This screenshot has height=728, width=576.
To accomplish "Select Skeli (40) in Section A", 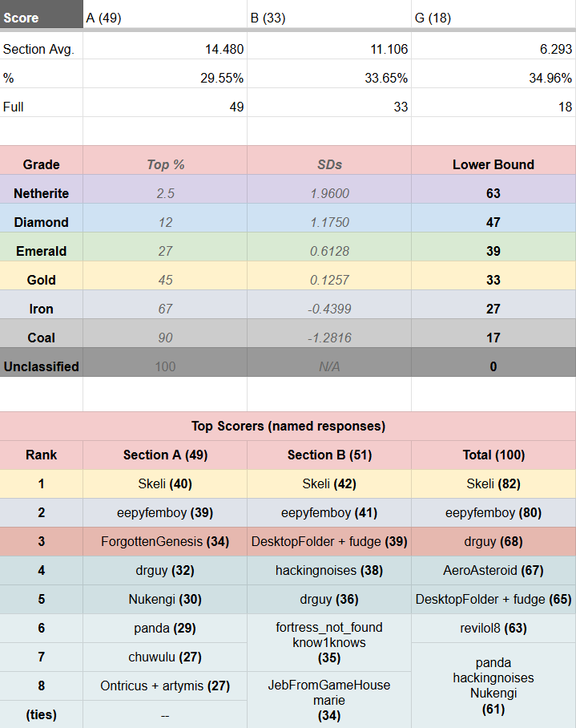I will [165, 483].
